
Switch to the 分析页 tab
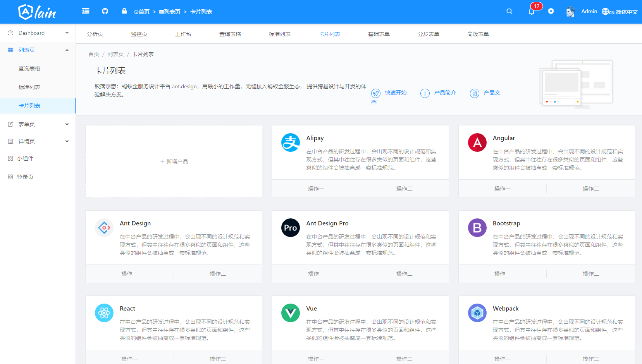click(95, 34)
